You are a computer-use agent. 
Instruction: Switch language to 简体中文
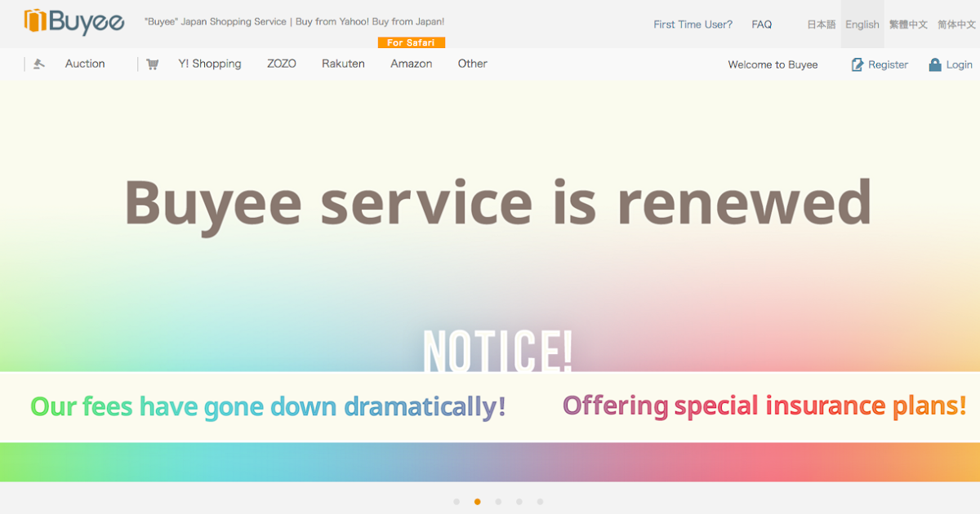pyautogui.click(x=956, y=24)
